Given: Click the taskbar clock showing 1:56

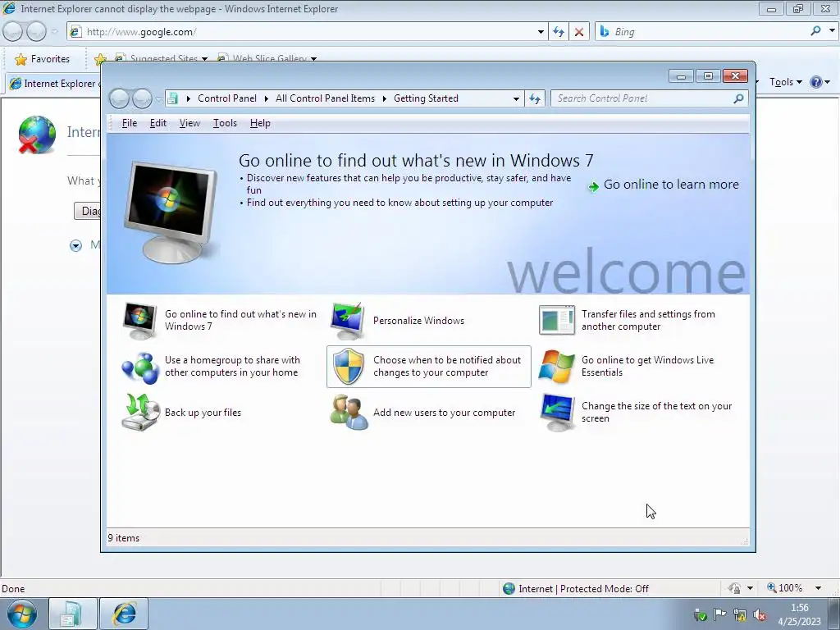Looking at the screenshot, I should coord(799,608).
